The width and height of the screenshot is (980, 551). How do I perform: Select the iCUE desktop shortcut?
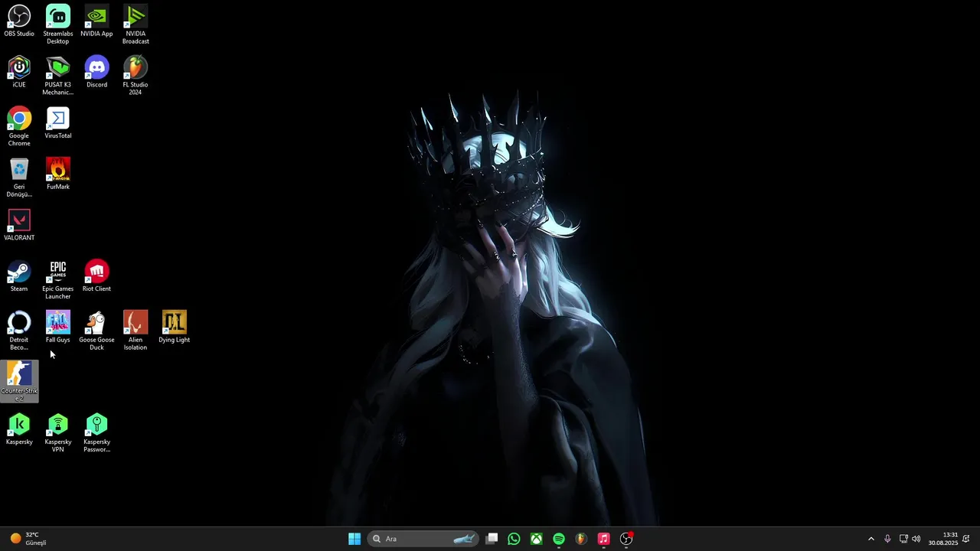tap(19, 72)
